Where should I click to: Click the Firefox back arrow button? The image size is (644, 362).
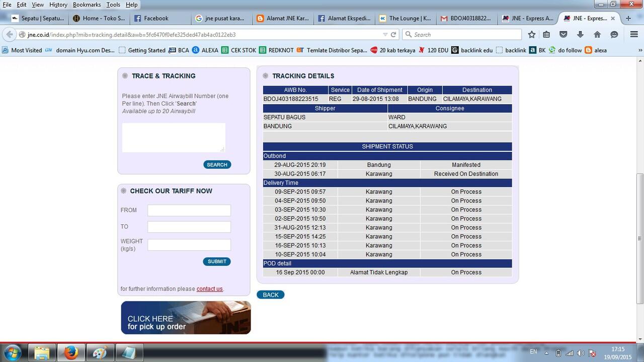pyautogui.click(x=9, y=35)
